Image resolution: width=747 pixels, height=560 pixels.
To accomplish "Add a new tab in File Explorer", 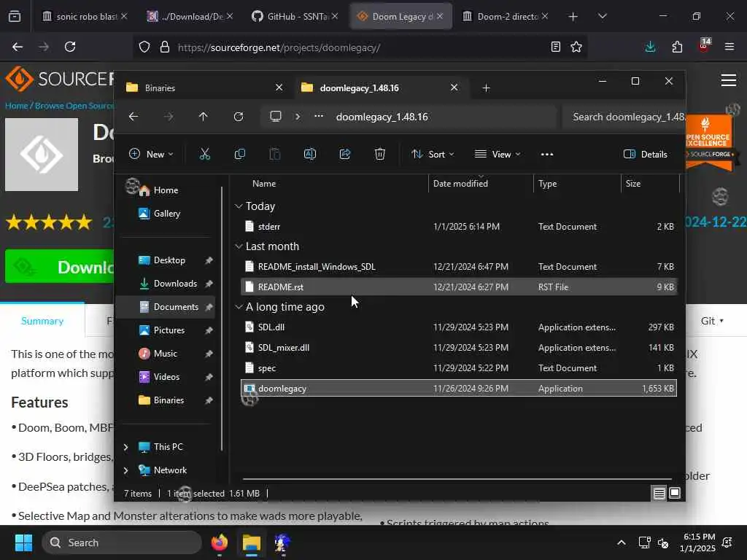I will [486, 87].
